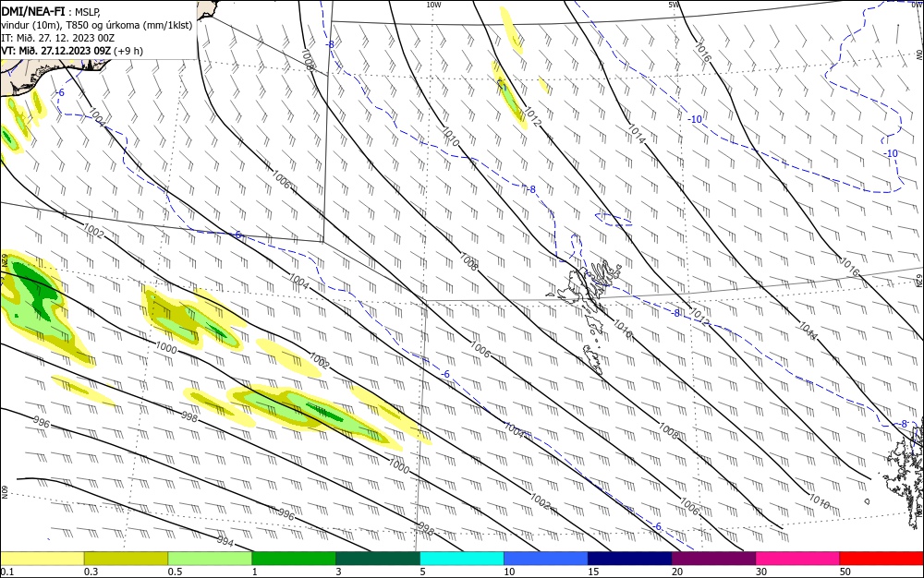The height and width of the screenshot is (578, 924).
Task: Choose the navy 15–20 legend color band
Action: 630,559
